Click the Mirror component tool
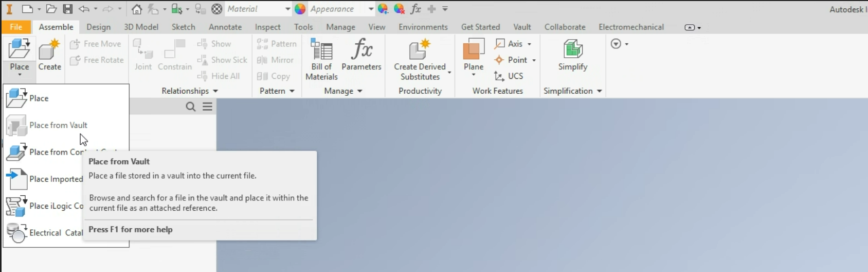The height and width of the screenshot is (272, 868). (x=275, y=60)
